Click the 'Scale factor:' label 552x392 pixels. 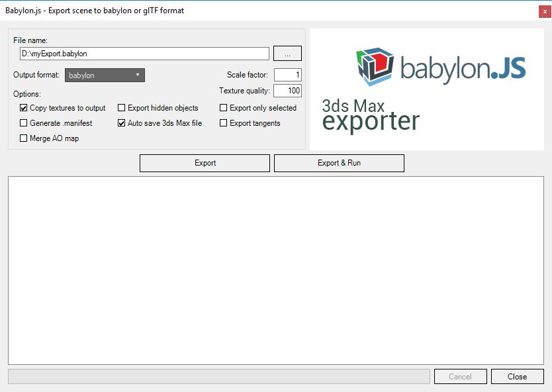coord(248,75)
